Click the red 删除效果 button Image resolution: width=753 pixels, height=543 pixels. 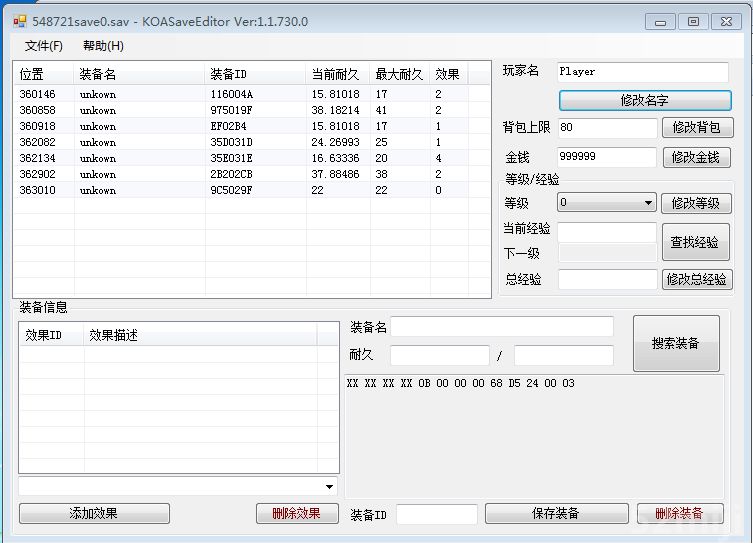pos(296,513)
